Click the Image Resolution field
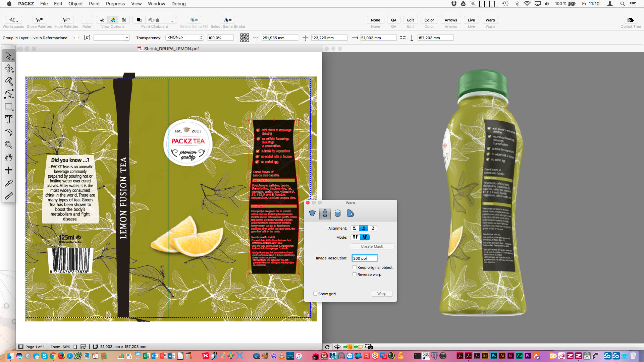The width and height of the screenshot is (644, 362). [x=365, y=258]
